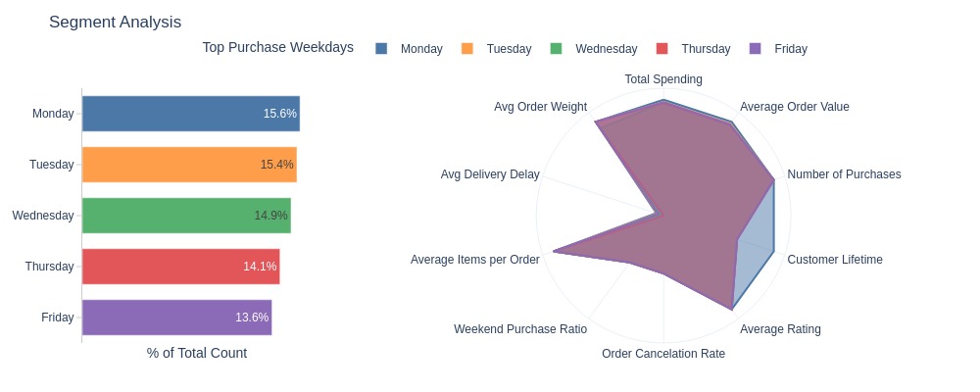Select the Thursday 14.1% bar
The height and width of the screenshot is (392, 980).
point(181,267)
